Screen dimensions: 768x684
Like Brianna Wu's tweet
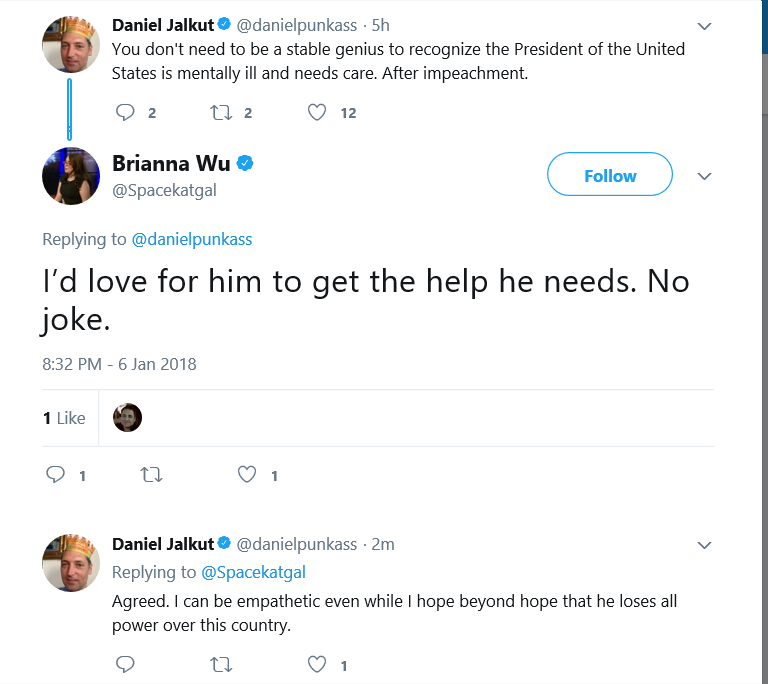(247, 475)
